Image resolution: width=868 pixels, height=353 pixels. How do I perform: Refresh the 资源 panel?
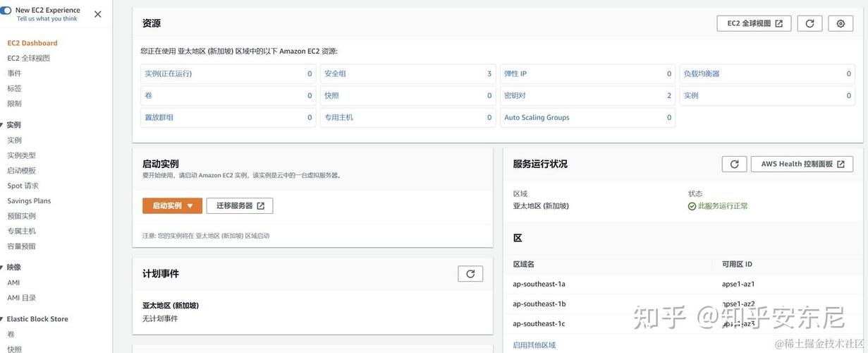[809, 23]
